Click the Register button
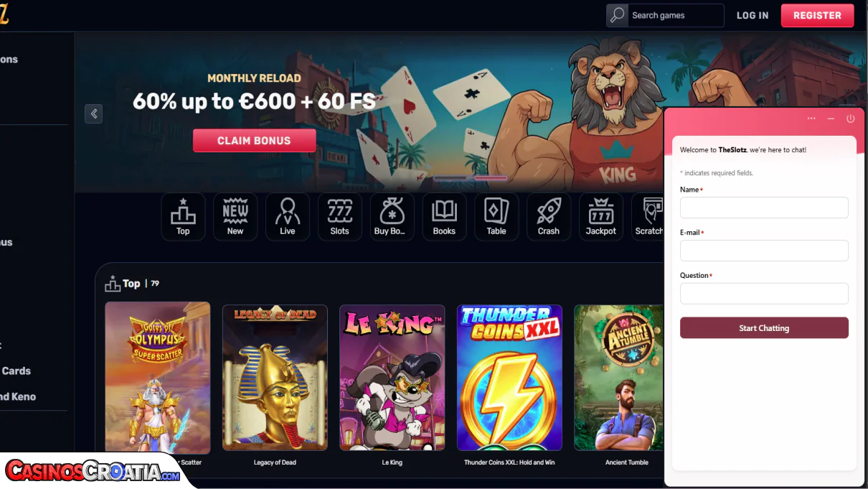The height and width of the screenshot is (489, 868). click(817, 15)
